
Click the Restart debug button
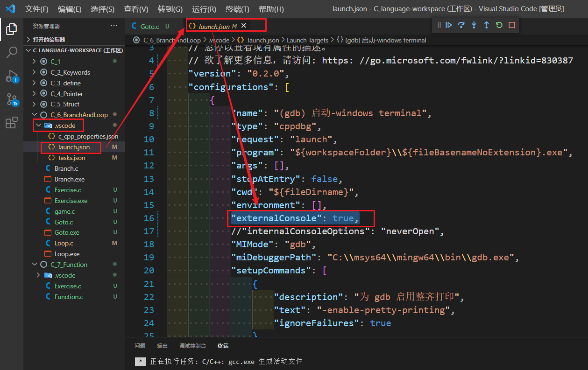pos(499,25)
